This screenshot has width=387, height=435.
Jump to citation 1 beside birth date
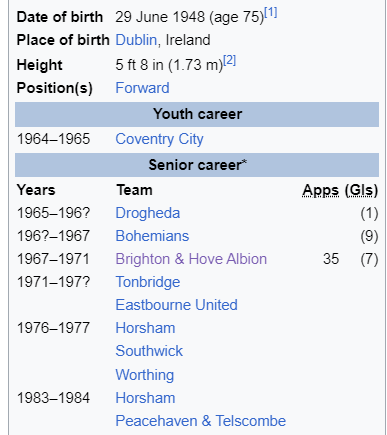[x=271, y=13]
